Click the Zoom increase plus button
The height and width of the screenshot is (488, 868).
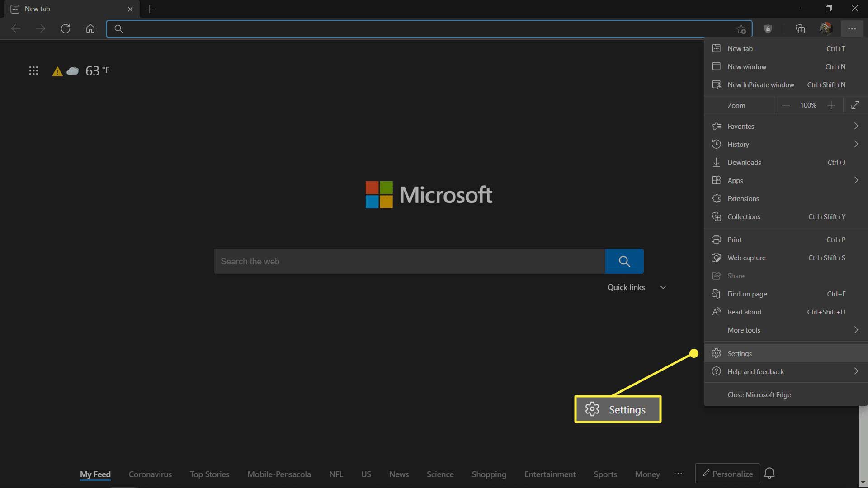click(830, 105)
